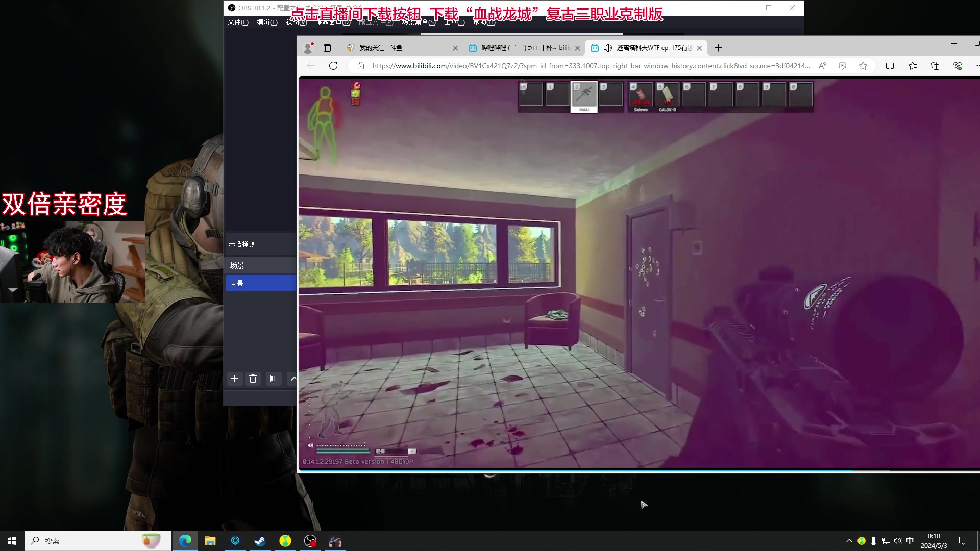Move OBS scene up with arrow

pyautogui.click(x=293, y=379)
